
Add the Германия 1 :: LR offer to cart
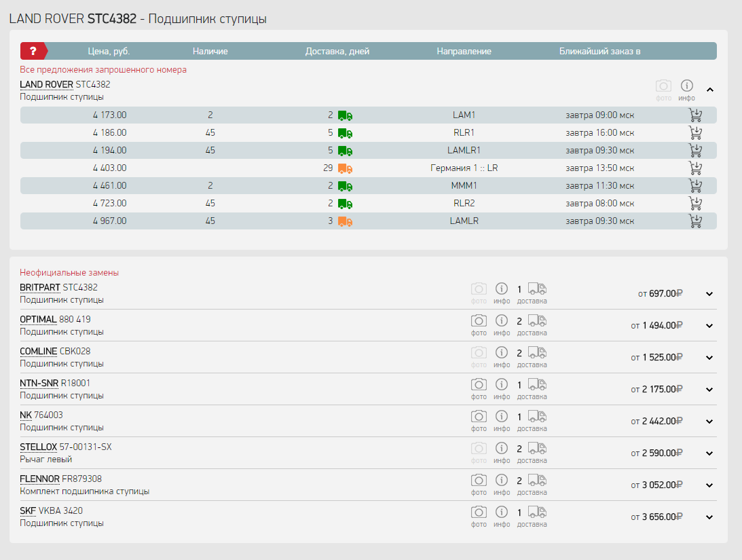694,168
